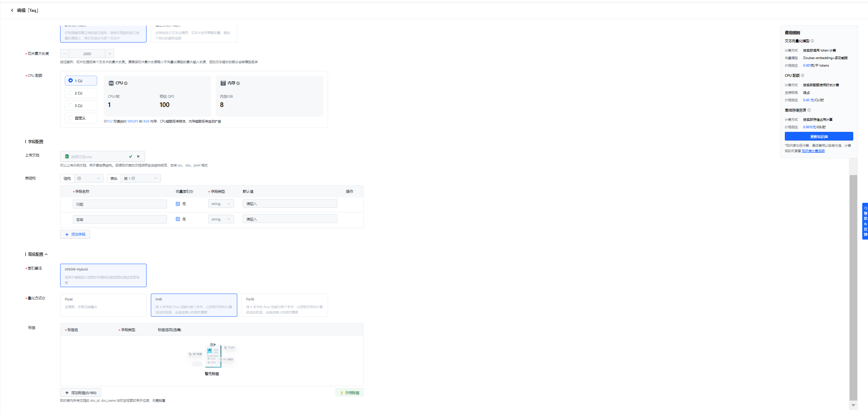Remove the uploaded 样例文档.xlsx file
The image size is (868, 415).
pyautogui.click(x=138, y=156)
